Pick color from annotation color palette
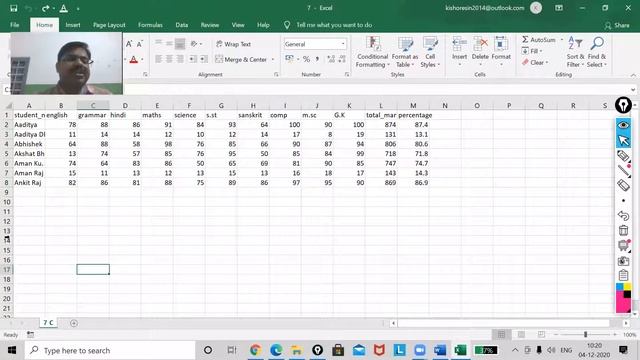This screenshot has height=360, width=640. tap(623, 298)
